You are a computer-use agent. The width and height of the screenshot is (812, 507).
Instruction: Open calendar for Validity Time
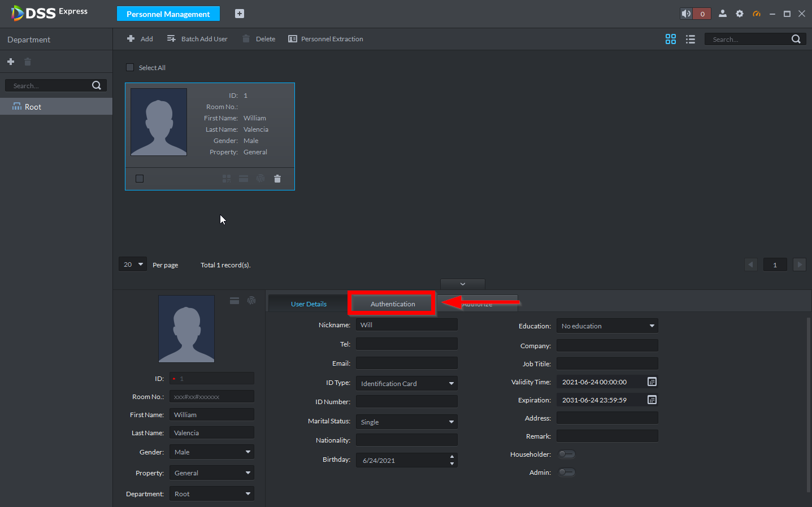coord(652,382)
